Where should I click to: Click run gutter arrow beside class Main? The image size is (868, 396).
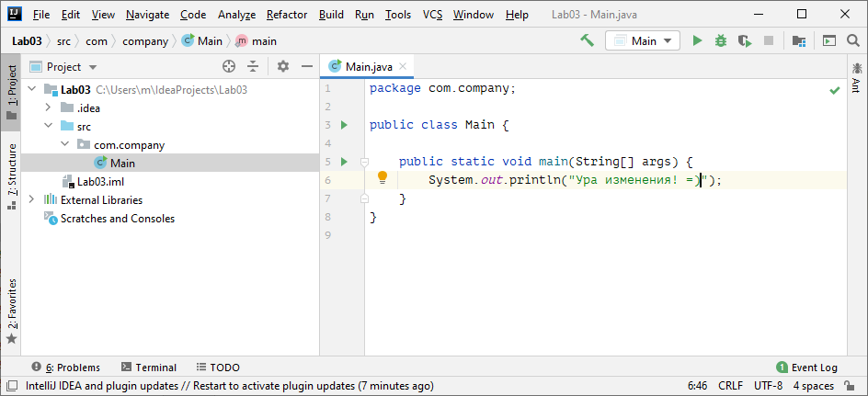(x=344, y=125)
